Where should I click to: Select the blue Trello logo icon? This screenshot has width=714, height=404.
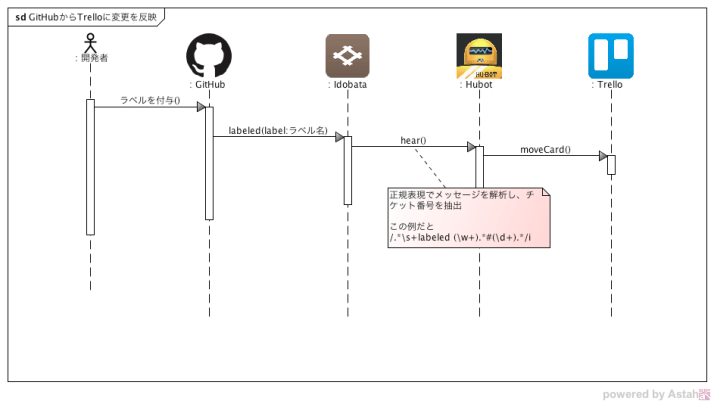(609, 55)
